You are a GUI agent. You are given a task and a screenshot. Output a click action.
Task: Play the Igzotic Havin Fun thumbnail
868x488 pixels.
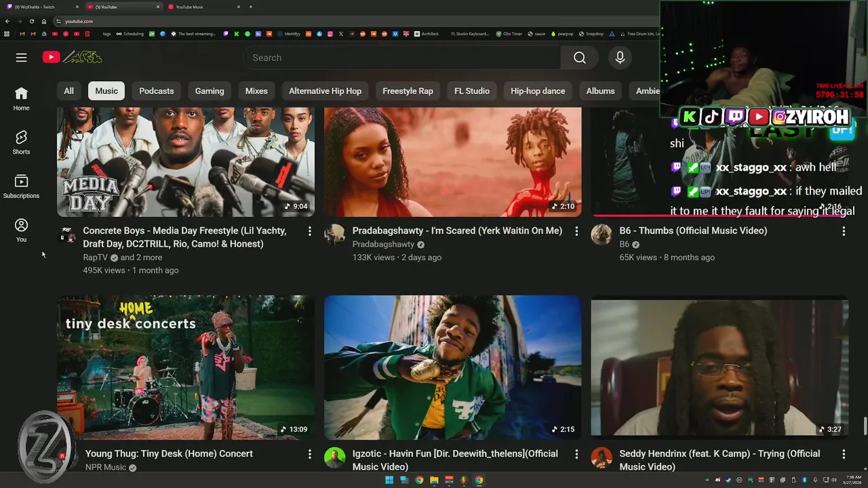(x=452, y=367)
